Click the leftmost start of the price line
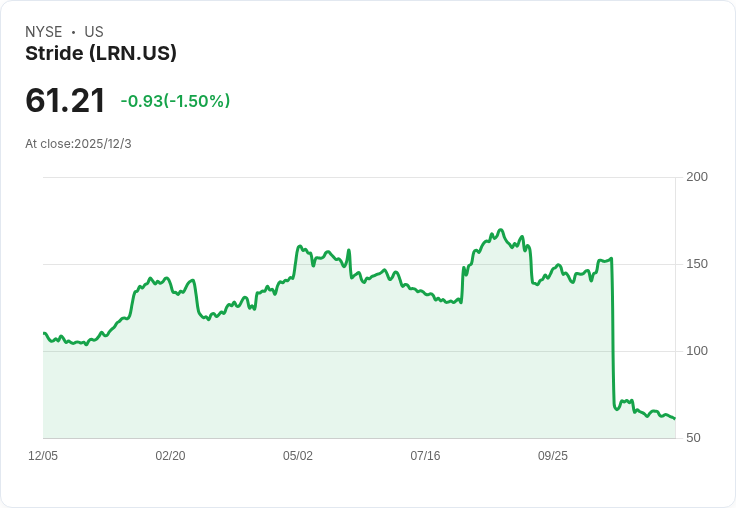Viewport: 736px width, 508px height. point(44,333)
